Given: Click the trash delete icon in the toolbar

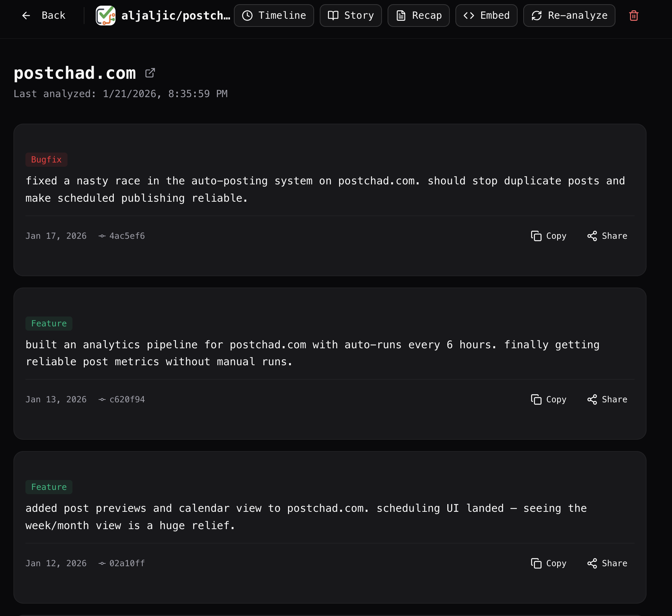Looking at the screenshot, I should [x=633, y=16].
